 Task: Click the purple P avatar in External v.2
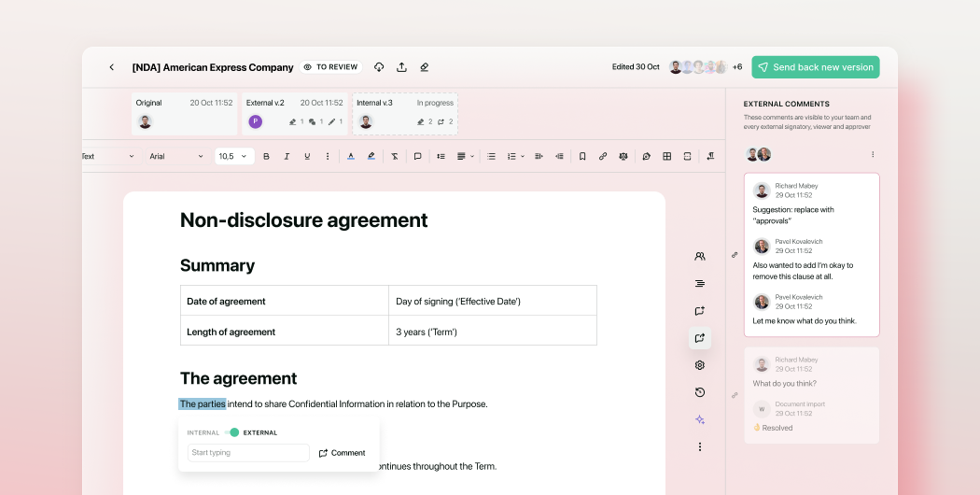coord(255,122)
